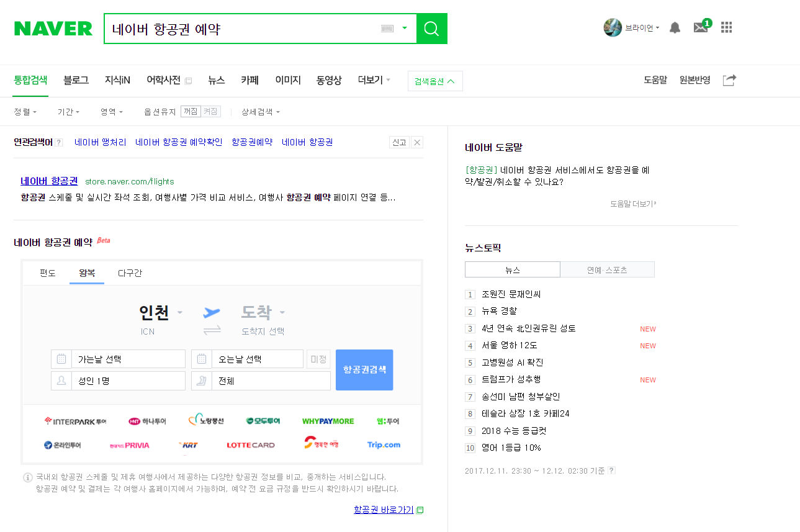Open the LOTTECARD logo
Image resolution: width=800 pixels, height=532 pixels.
click(x=251, y=445)
